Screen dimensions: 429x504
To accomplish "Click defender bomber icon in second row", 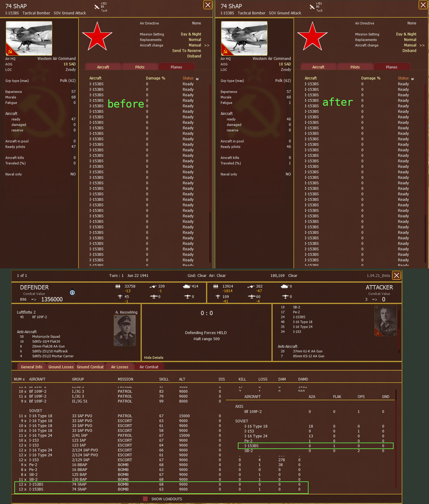I will 154,296.
